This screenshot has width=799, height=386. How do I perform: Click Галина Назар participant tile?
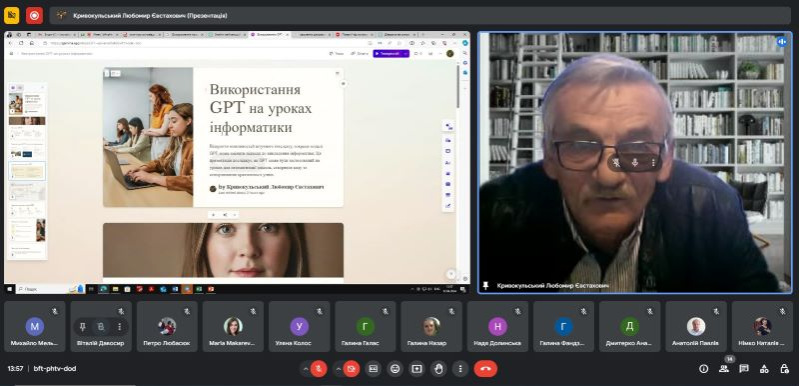click(431, 326)
